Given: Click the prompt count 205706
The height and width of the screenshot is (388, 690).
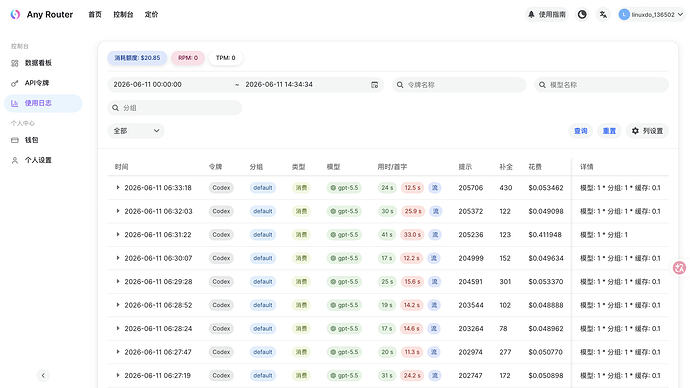Looking at the screenshot, I should pos(470,188).
